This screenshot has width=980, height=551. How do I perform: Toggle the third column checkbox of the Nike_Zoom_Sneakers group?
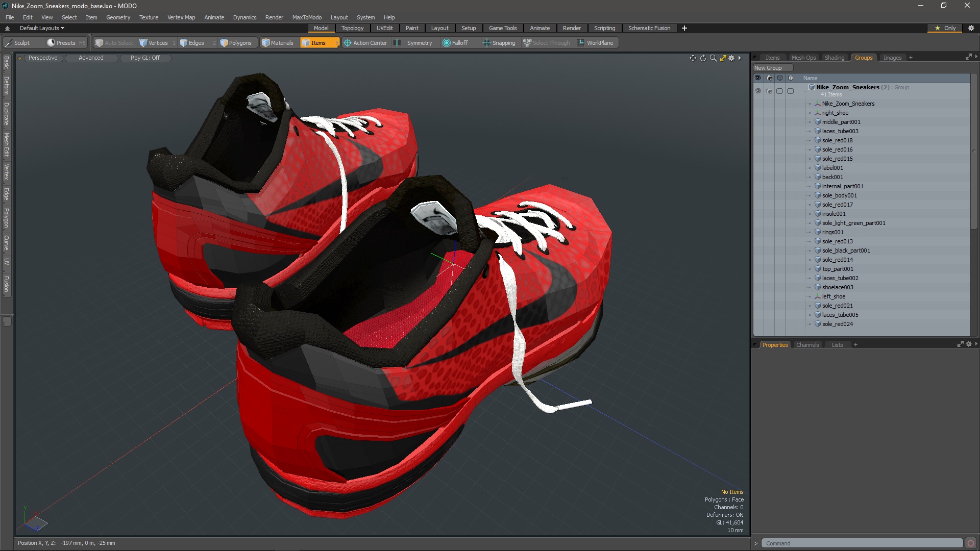click(x=779, y=91)
